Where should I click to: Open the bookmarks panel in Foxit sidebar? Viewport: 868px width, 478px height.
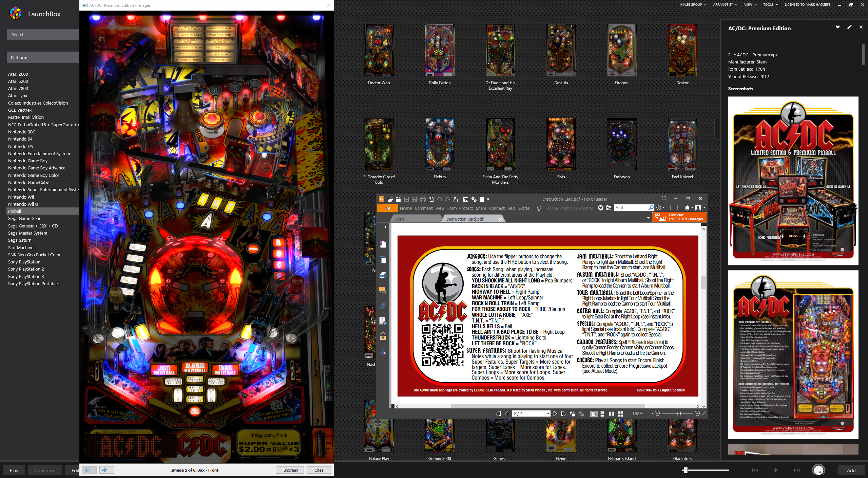[383, 244]
